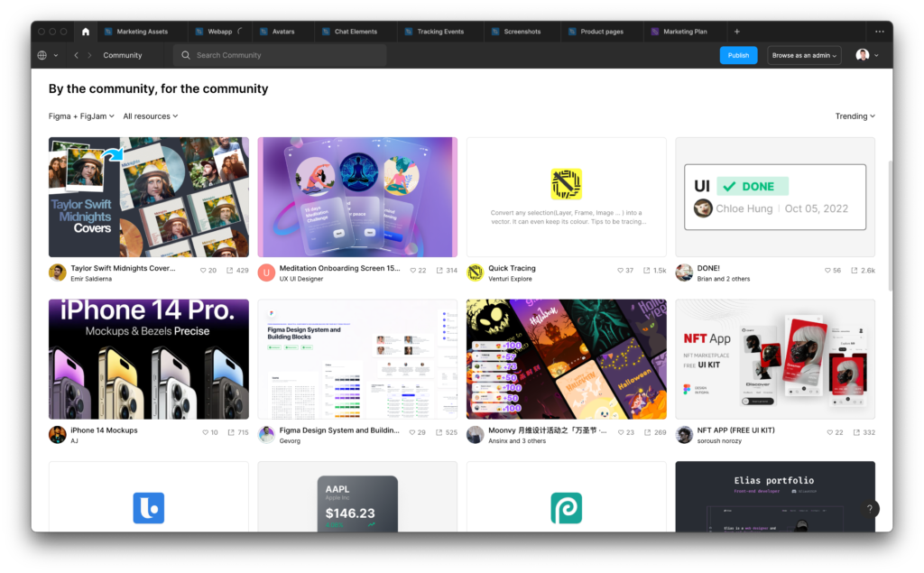Click the Community breadcrumb label
924x573 pixels.
(x=123, y=55)
